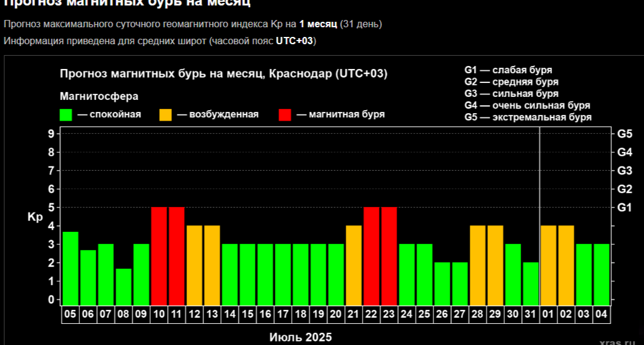Click the yellow 'возбужденная' legend swatch
This screenshot has height=345, width=644.
[165, 115]
